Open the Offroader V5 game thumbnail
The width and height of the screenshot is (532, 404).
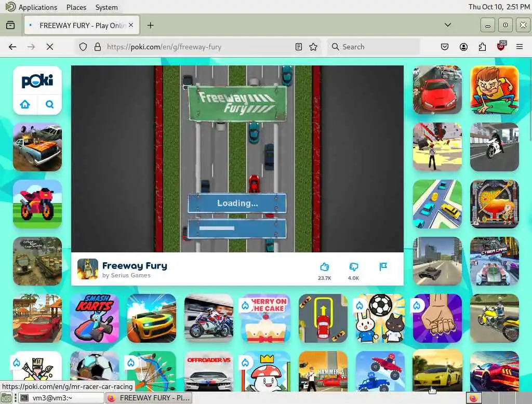click(209, 371)
